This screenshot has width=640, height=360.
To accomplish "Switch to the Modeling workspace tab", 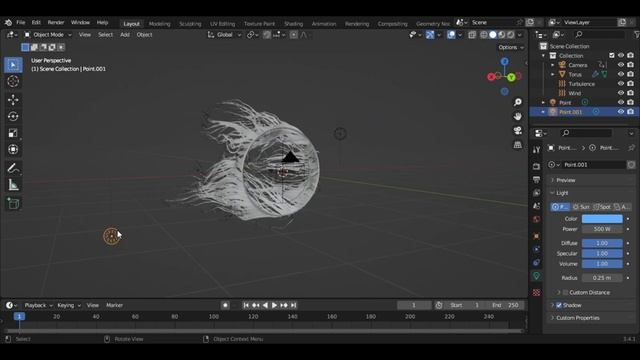I will coord(160,24).
